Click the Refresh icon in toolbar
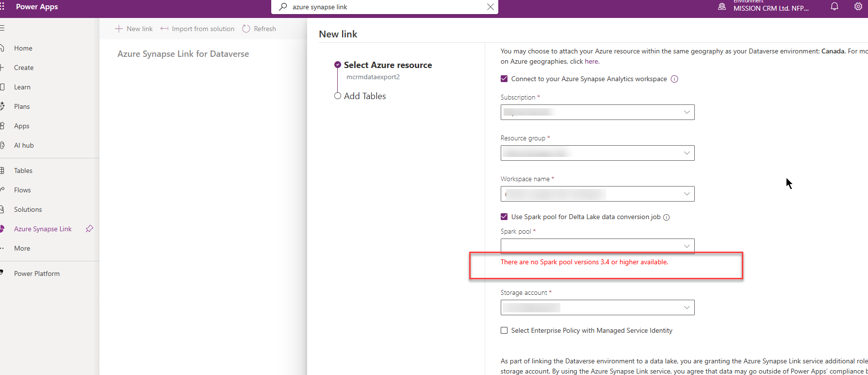Viewport: 868px width, 375px height. [246, 29]
